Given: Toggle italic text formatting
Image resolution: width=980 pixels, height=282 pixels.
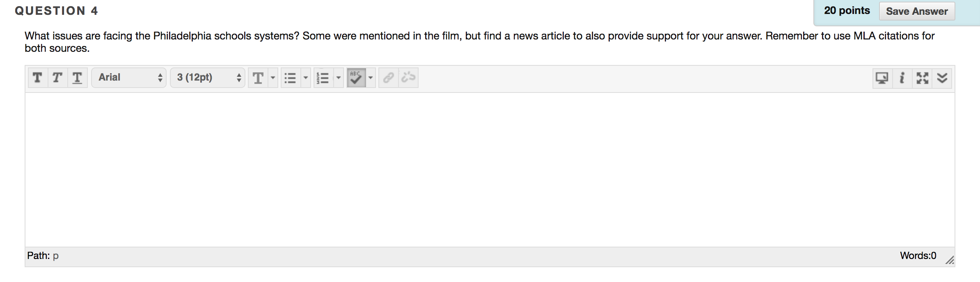Looking at the screenshot, I should pyautogui.click(x=57, y=78).
